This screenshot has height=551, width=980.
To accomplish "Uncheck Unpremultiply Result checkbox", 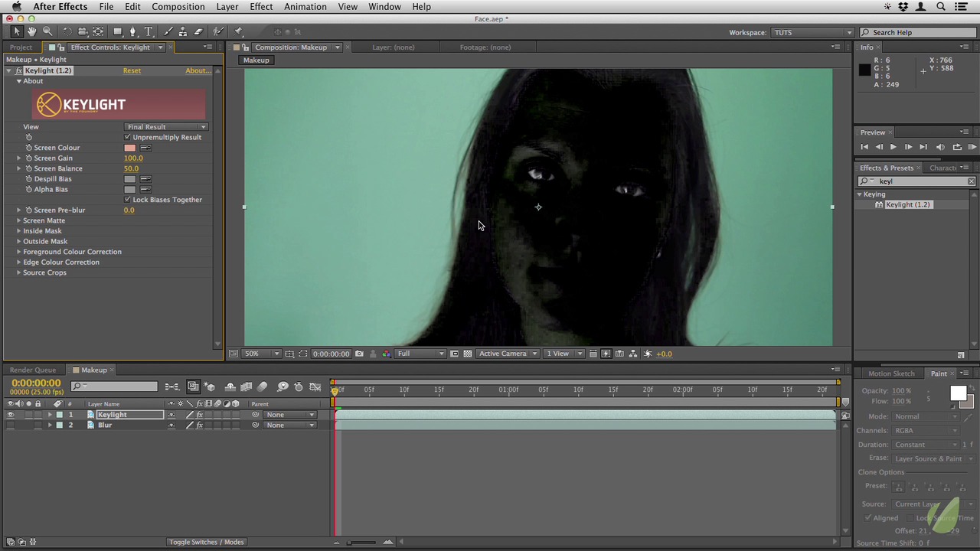I will (x=128, y=137).
